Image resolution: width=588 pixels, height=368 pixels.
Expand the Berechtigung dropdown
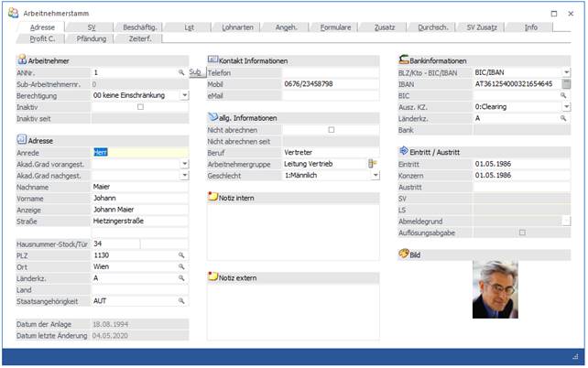coord(184,94)
